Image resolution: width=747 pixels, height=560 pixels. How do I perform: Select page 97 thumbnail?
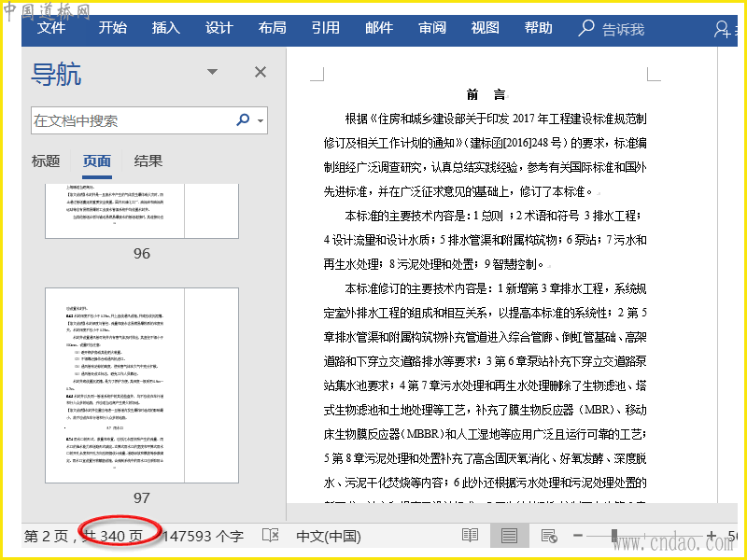[142, 385]
